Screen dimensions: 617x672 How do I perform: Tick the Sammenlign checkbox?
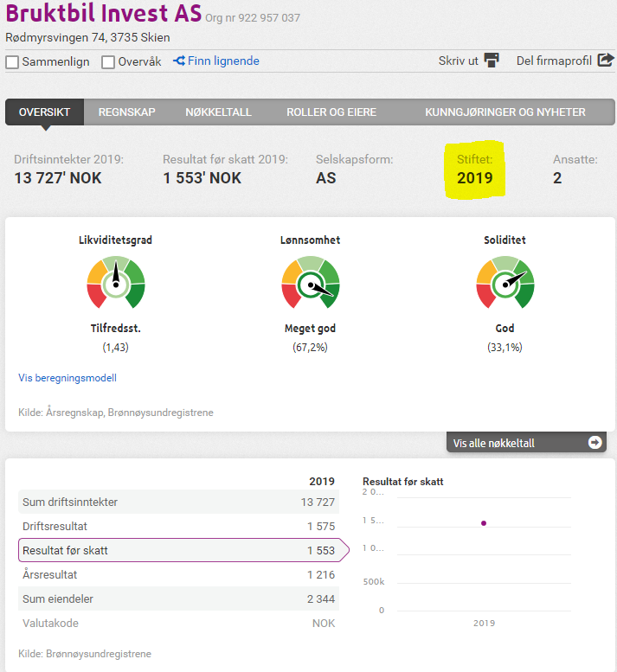pos(12,62)
